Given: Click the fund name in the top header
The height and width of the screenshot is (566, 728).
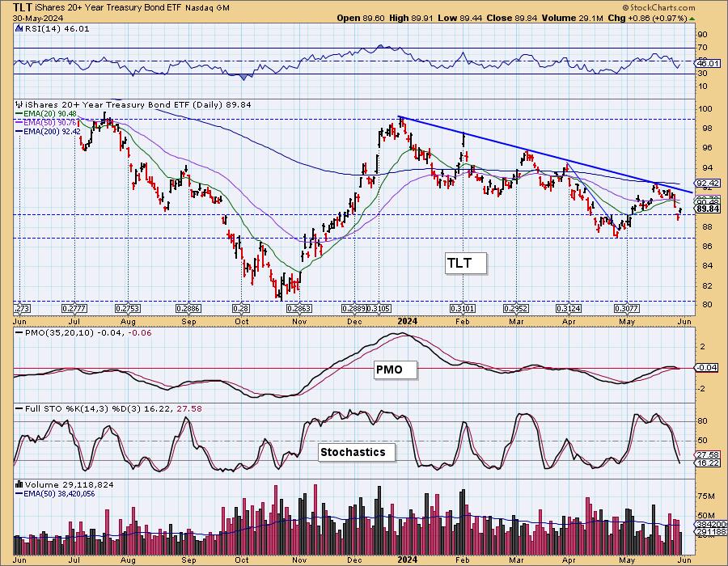Looking at the screenshot, I should coord(108,8).
